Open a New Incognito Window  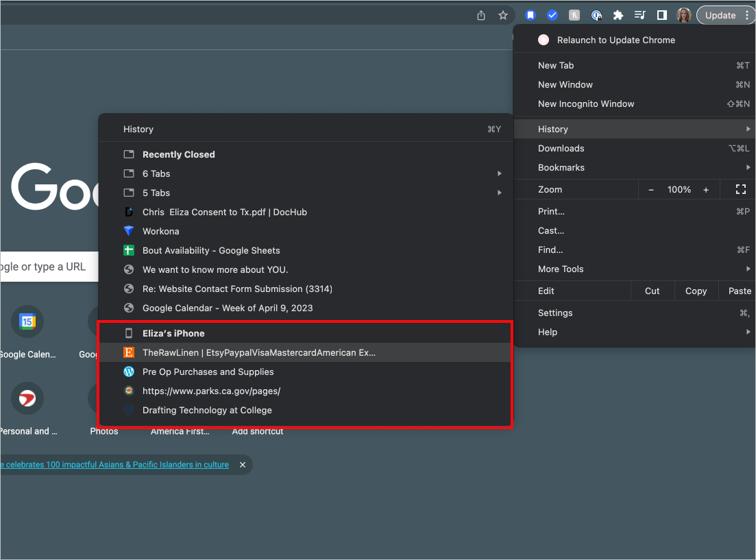click(x=635, y=104)
